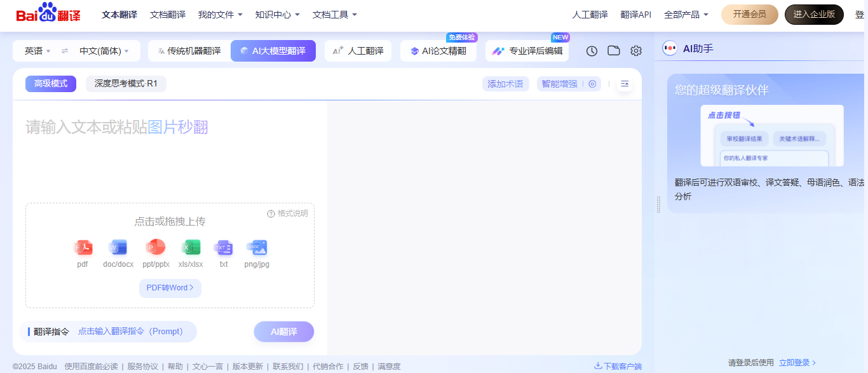Open the folder icon near settings

613,50
